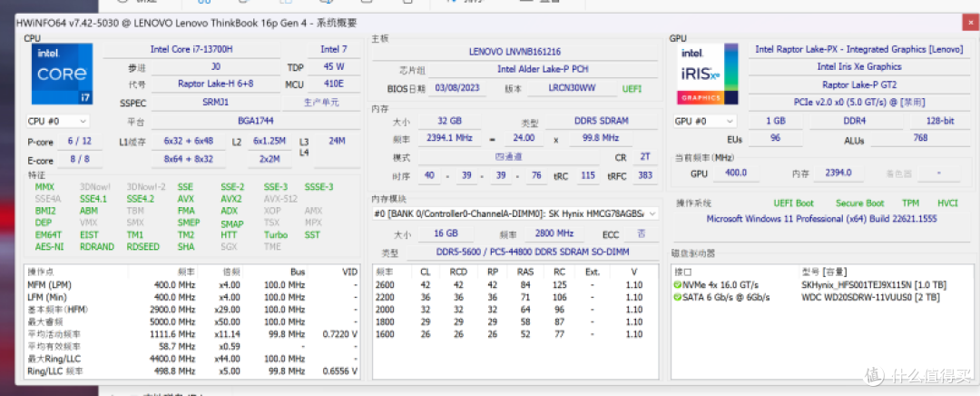Select the Intel Alder Lake-P PCH chipset field
Viewport: 980px width, 396px height.
[543, 69]
